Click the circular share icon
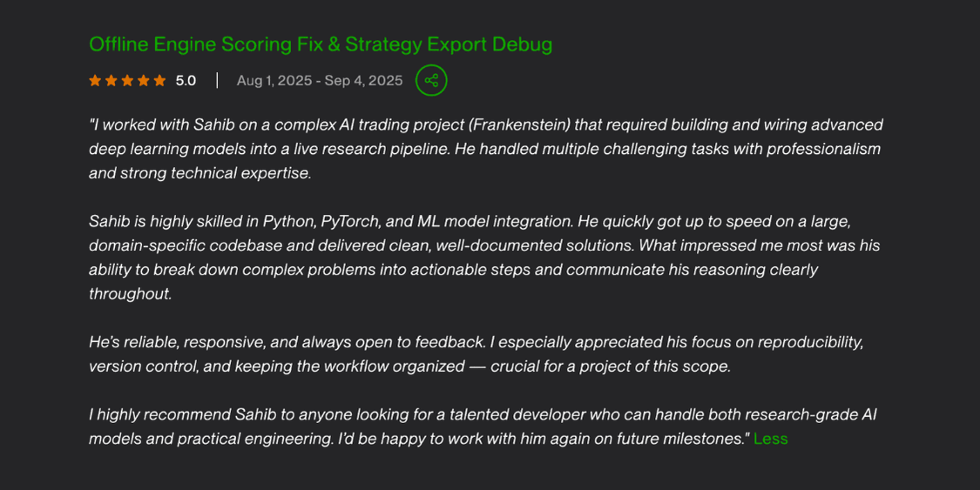The height and width of the screenshot is (490, 980). coord(431,81)
